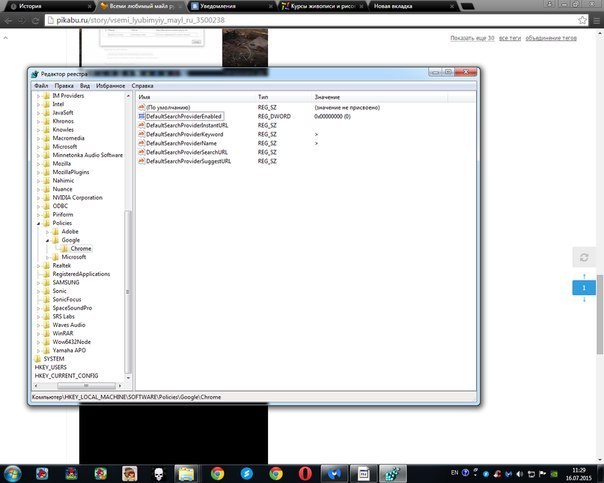Switch to the Новая вкладка tab
The height and width of the screenshot is (483, 604).
click(x=412, y=6)
